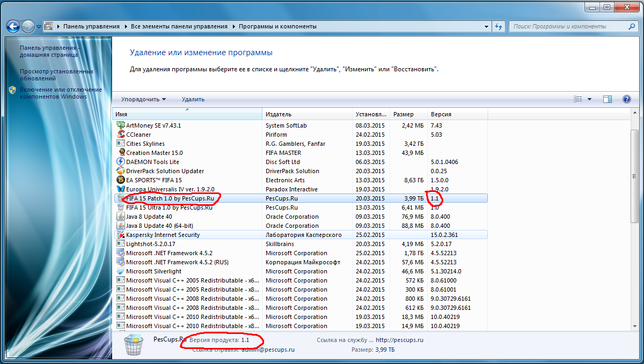Screen dimensions: 644x364
Task: Click the 43,9 МБ size cell
Action: tap(413, 153)
